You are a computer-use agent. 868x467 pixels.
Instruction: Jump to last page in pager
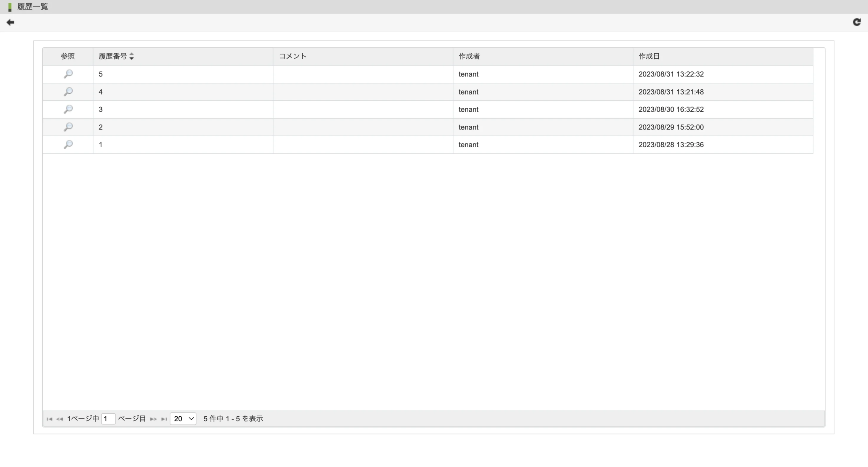pos(164,419)
